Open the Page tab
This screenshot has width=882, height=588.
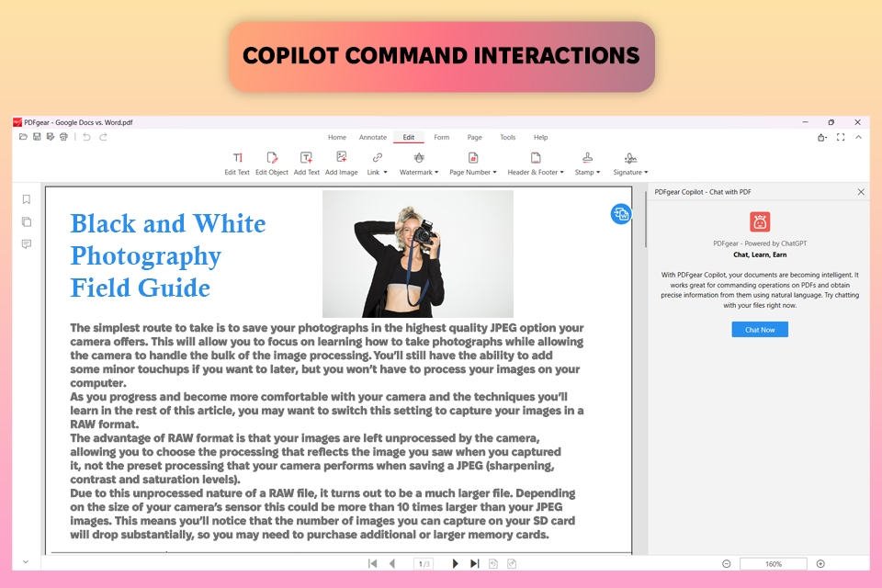pos(475,137)
